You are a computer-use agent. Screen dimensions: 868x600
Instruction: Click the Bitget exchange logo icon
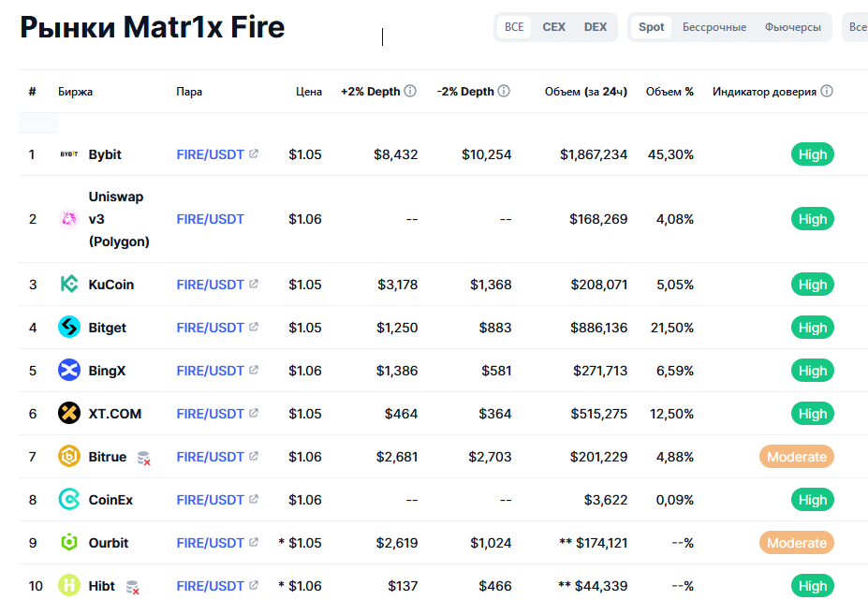tap(69, 328)
